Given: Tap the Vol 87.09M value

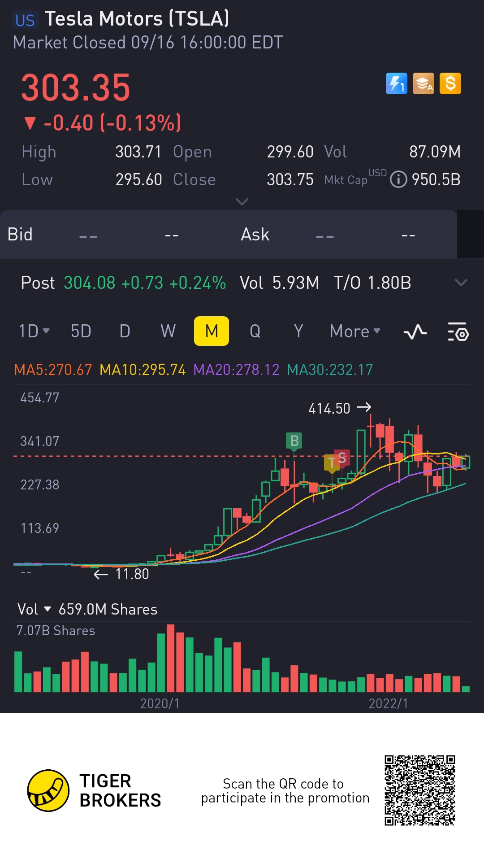Looking at the screenshot, I should [x=435, y=152].
